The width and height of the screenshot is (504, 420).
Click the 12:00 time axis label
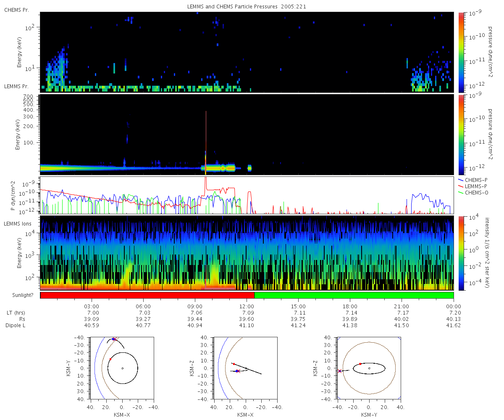tap(247, 307)
